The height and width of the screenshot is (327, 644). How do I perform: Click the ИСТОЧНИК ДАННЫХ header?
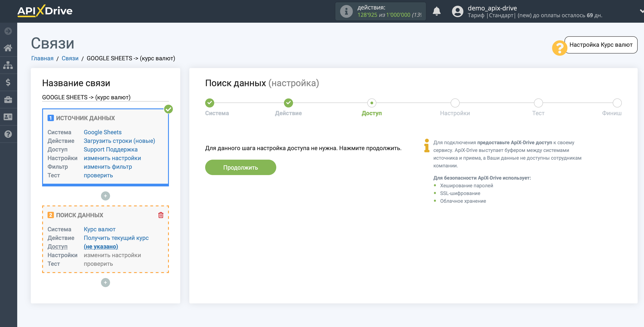click(85, 118)
